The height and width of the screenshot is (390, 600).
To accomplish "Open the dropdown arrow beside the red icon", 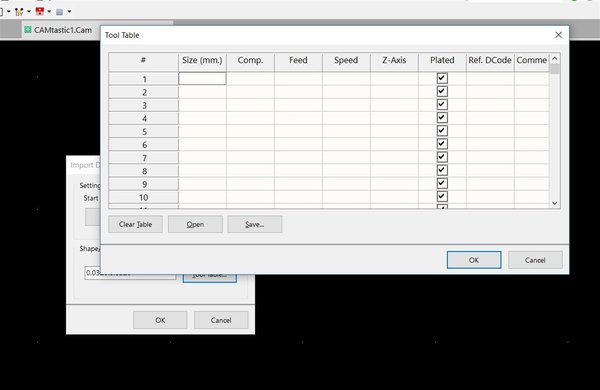I will click(x=49, y=11).
